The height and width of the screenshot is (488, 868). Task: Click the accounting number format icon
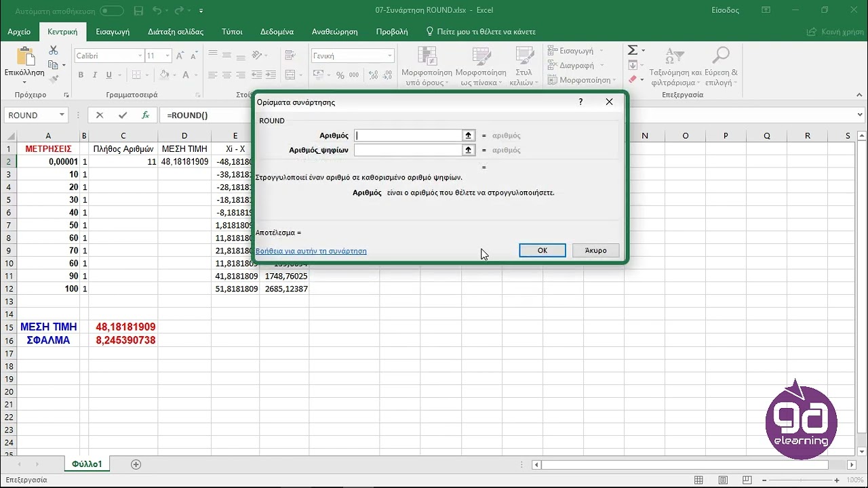319,75
